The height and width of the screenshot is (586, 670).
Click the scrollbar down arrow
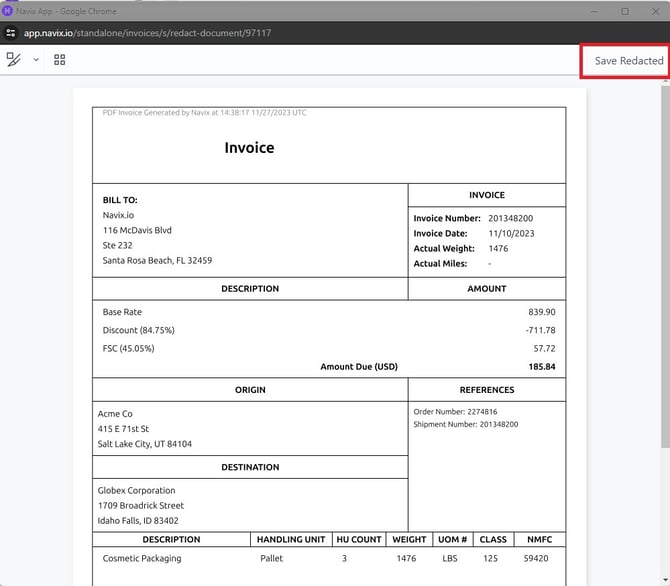pyautogui.click(x=665, y=580)
